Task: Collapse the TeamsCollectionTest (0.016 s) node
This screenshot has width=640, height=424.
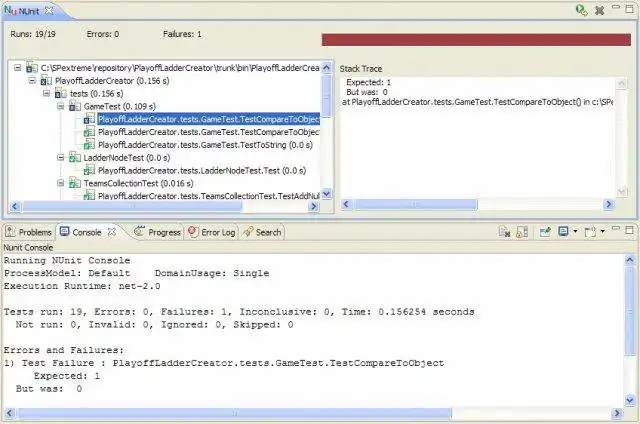Action: click(61, 183)
